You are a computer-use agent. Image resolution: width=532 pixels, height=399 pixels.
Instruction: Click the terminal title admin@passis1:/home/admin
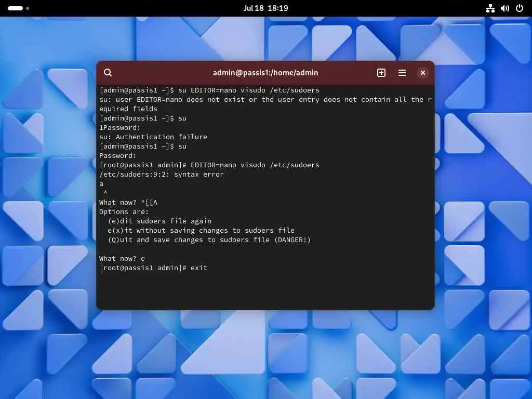[265, 73]
